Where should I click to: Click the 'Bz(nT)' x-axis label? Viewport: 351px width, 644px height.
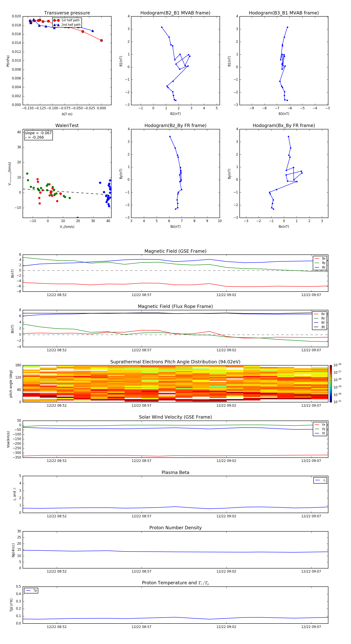(175, 227)
